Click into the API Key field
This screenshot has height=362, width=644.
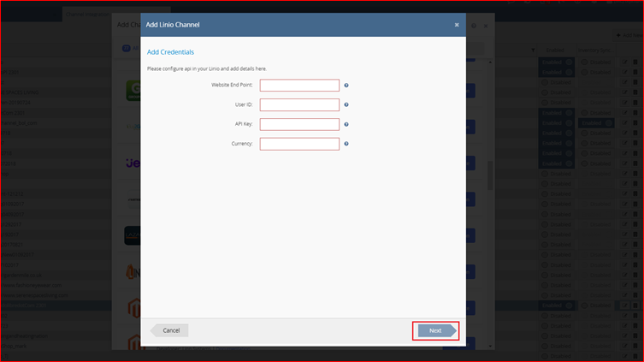299,124
